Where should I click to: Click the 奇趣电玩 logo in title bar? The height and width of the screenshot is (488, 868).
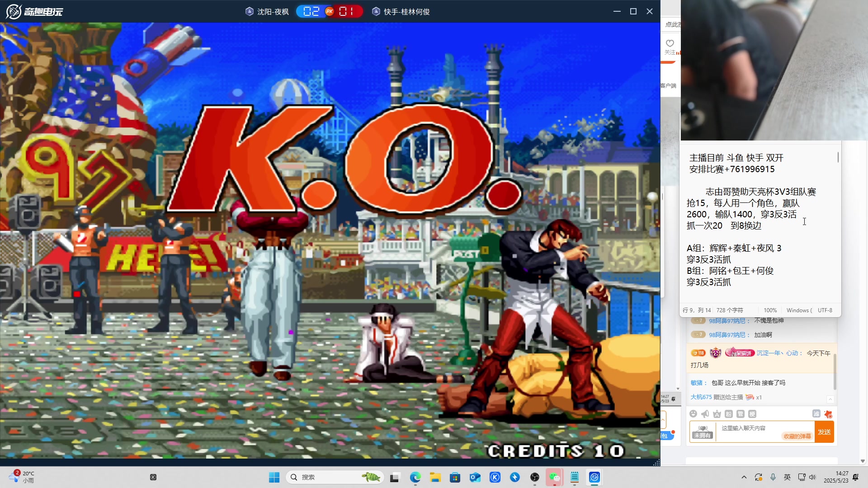coord(34,11)
